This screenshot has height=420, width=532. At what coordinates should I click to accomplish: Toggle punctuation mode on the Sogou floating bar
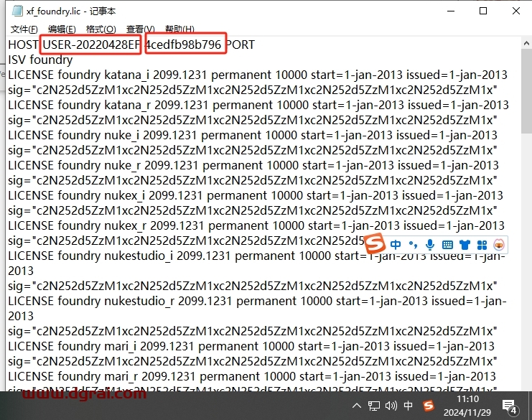coord(413,245)
